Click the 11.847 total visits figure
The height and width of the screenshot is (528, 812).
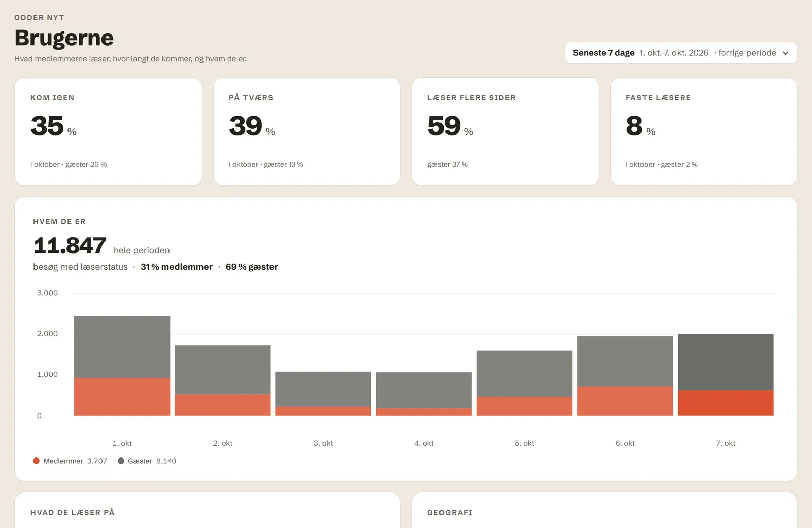[x=70, y=245]
